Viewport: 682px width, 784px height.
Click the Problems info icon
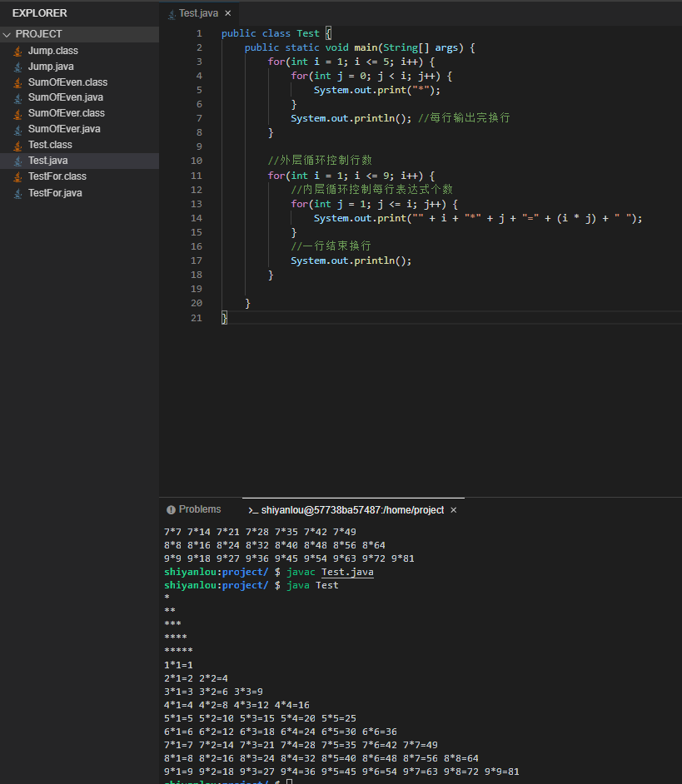pos(172,510)
